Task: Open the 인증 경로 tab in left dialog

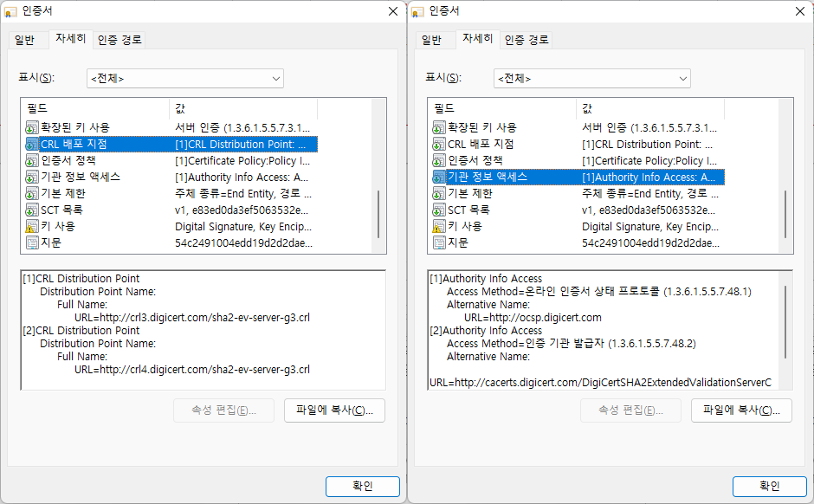Action: tap(120, 40)
